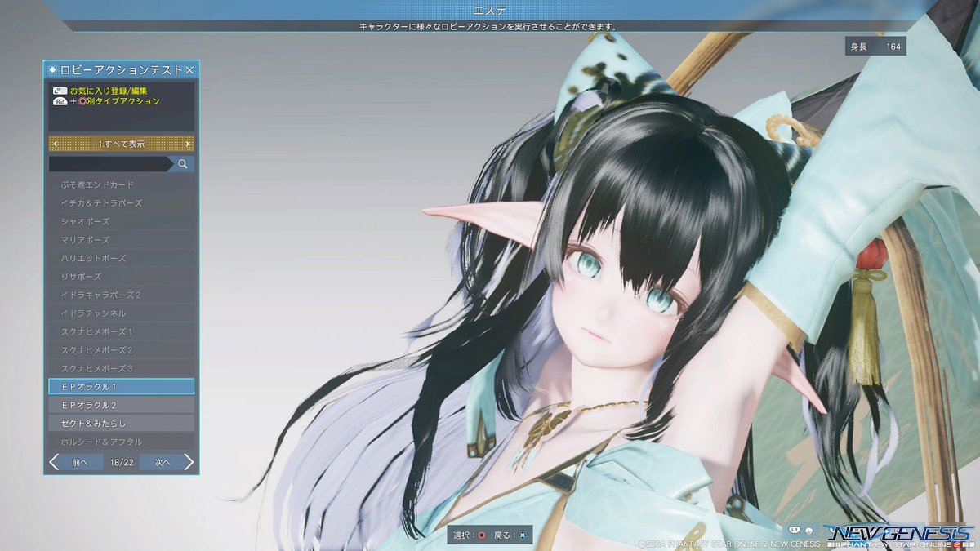The height and width of the screenshot is (551, 980).
Task: Click the 身長 164 height indicator
Action: (876, 47)
